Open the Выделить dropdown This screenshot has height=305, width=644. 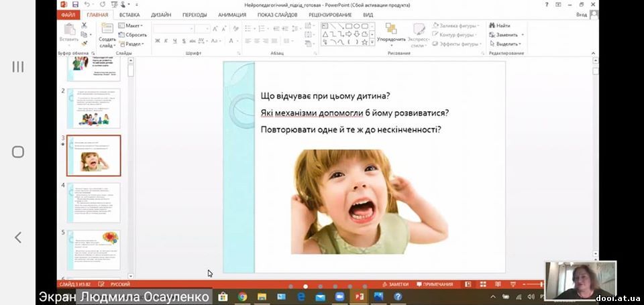(x=506, y=44)
